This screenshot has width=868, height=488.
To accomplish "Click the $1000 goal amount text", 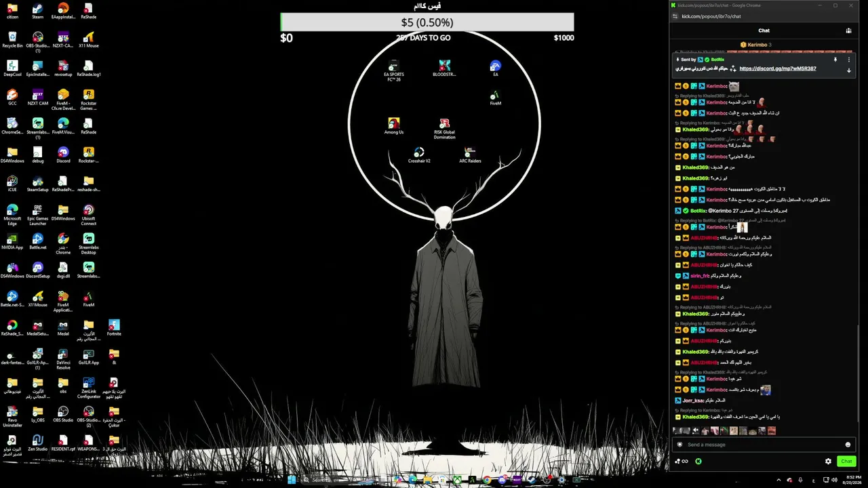I will click(x=564, y=38).
